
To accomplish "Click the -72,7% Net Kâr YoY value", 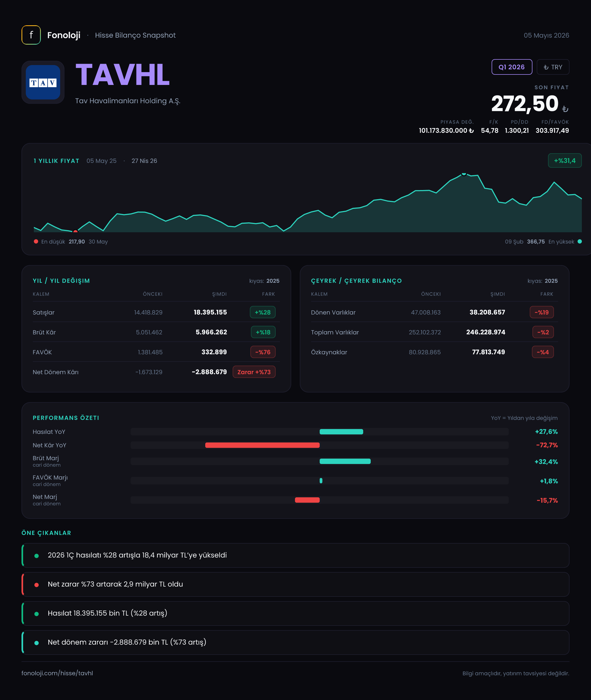I will point(547,445).
